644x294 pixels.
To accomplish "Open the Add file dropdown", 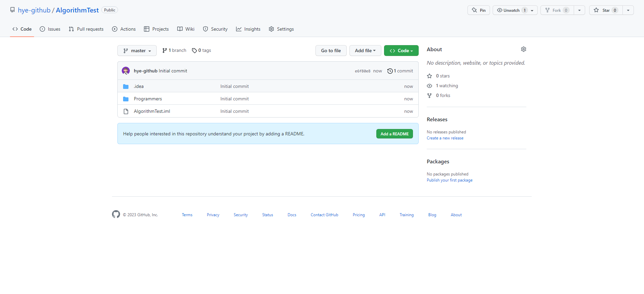I will (365, 51).
